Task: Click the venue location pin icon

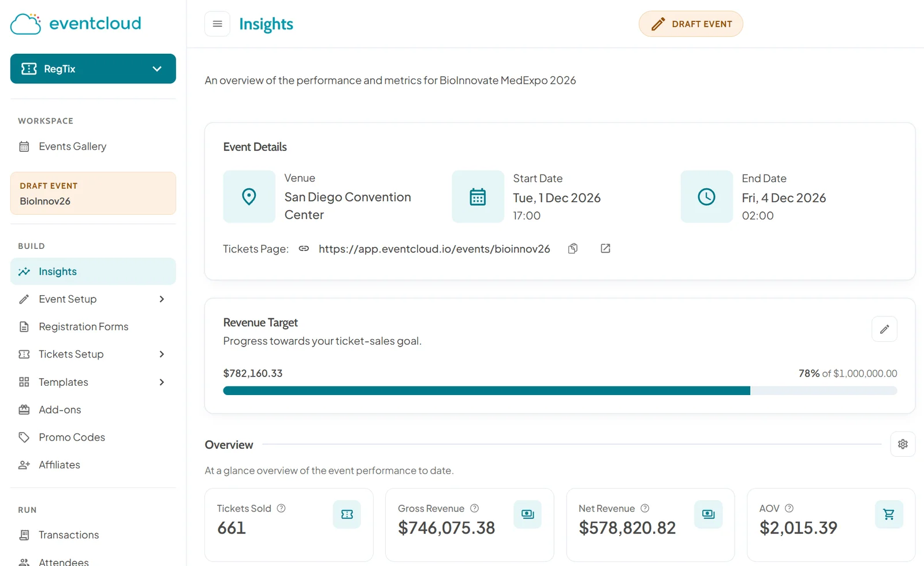Action: [249, 196]
